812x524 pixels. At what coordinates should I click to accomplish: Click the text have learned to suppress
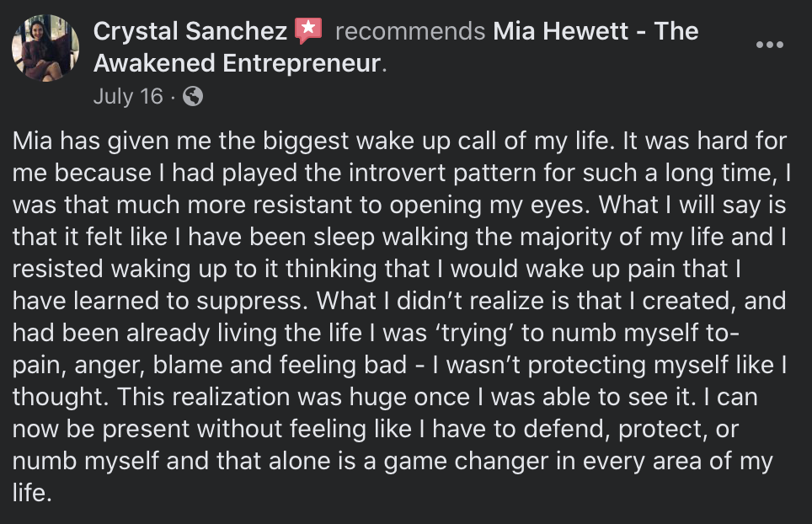click(160, 301)
